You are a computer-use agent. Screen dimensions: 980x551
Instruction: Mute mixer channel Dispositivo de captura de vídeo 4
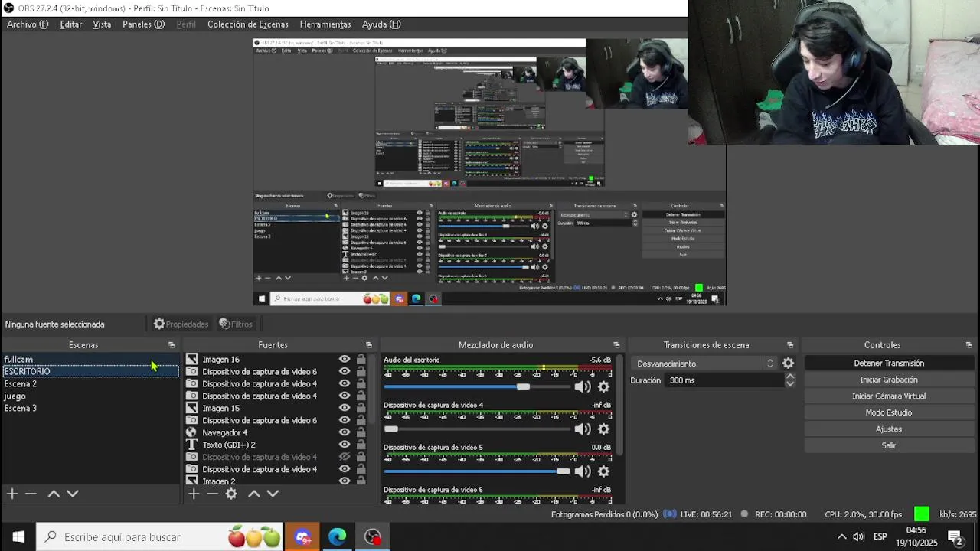(x=583, y=429)
